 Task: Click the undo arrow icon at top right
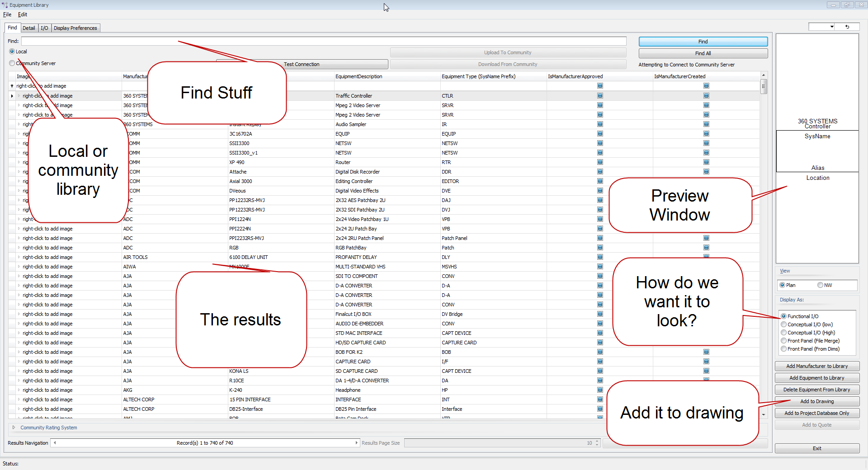(x=847, y=27)
